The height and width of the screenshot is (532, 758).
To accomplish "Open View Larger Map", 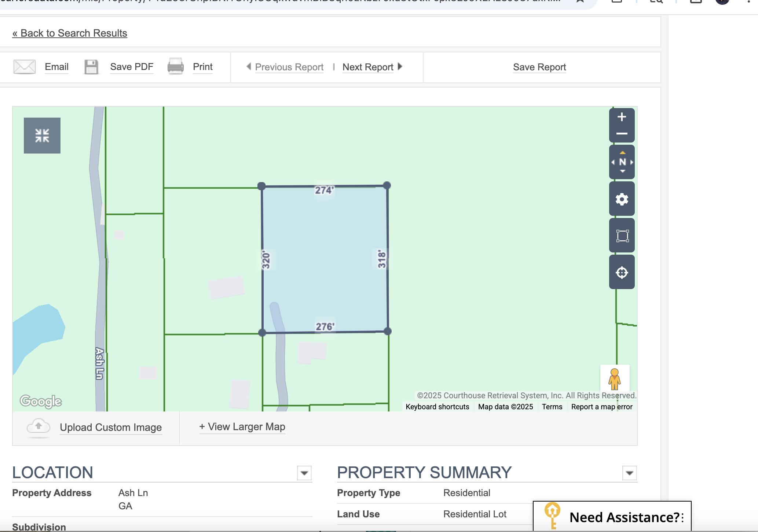I will [x=242, y=427].
